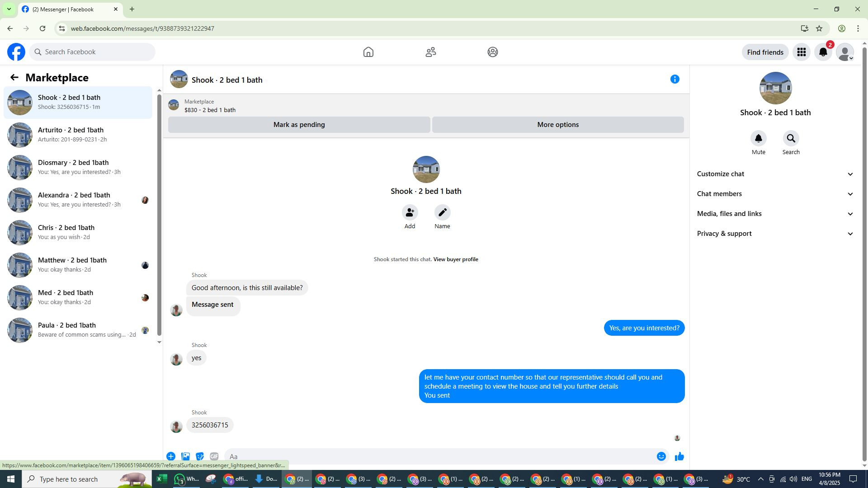The image size is (868, 488).
Task: Mute this chat with bell icon
Action: [758, 139]
